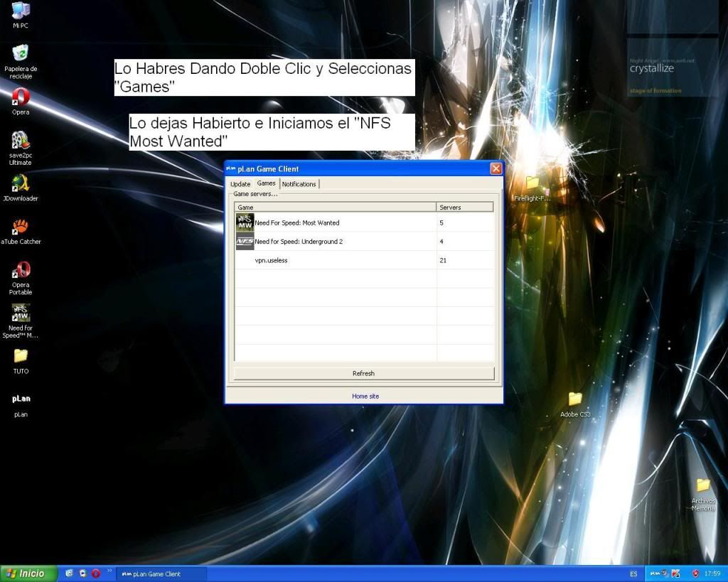Select the Adobe CS3 desktop folder
This screenshot has width=728, height=582.
[575, 404]
